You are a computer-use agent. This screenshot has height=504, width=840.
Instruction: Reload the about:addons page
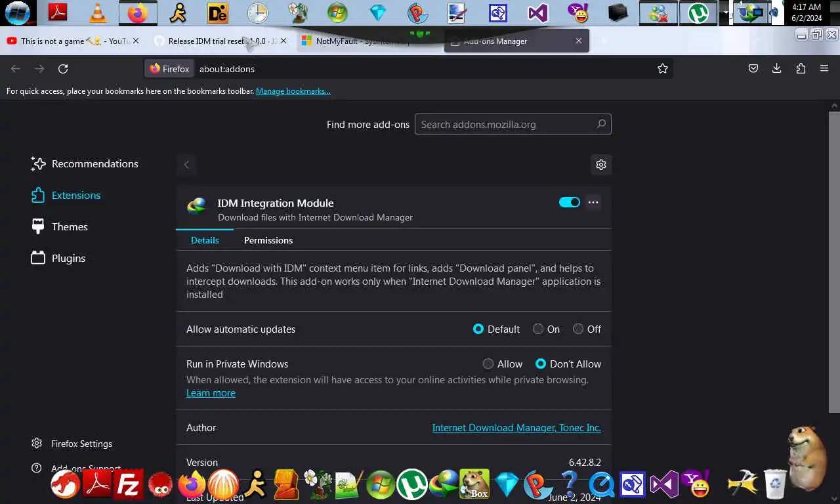[63, 68]
